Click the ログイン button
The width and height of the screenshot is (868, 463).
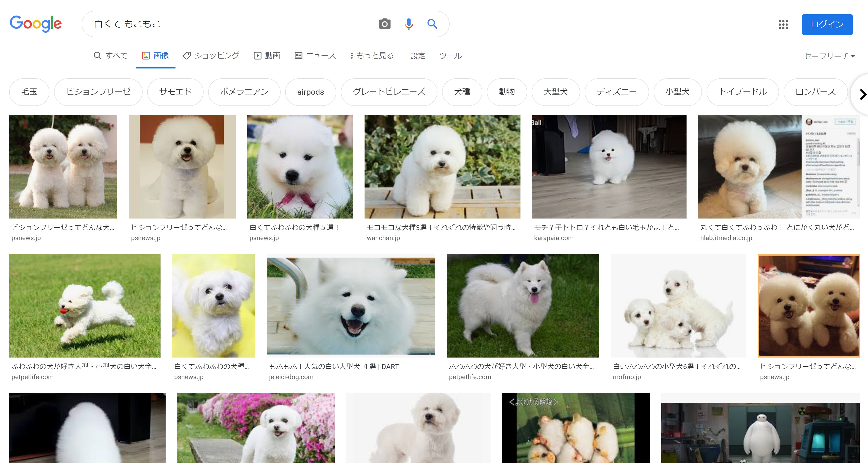tap(827, 24)
